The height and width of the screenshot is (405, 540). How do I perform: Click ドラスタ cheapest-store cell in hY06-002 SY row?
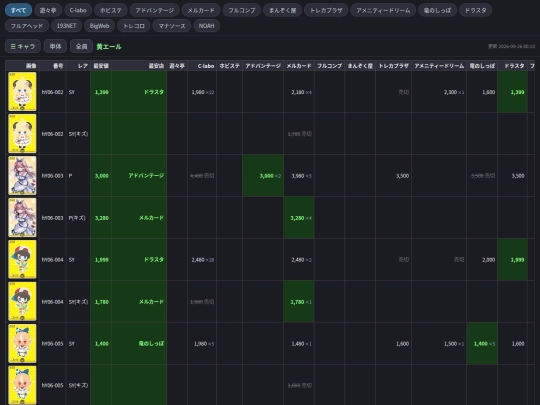(x=139, y=92)
